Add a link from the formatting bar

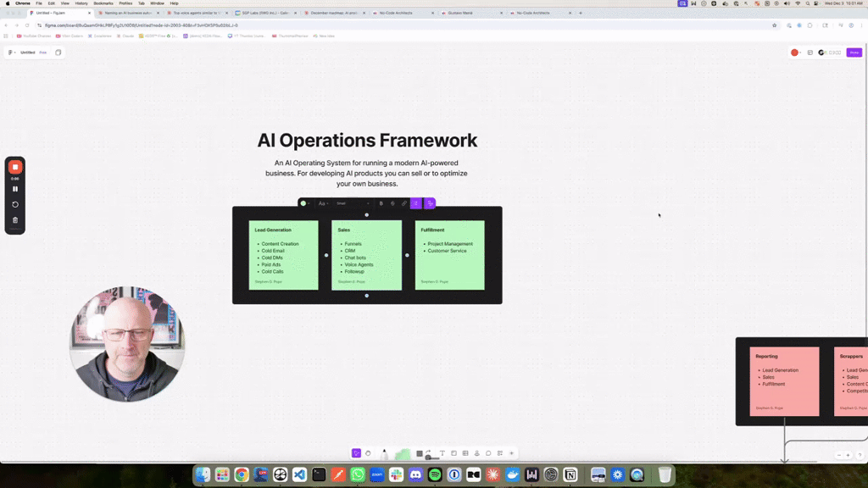(404, 203)
